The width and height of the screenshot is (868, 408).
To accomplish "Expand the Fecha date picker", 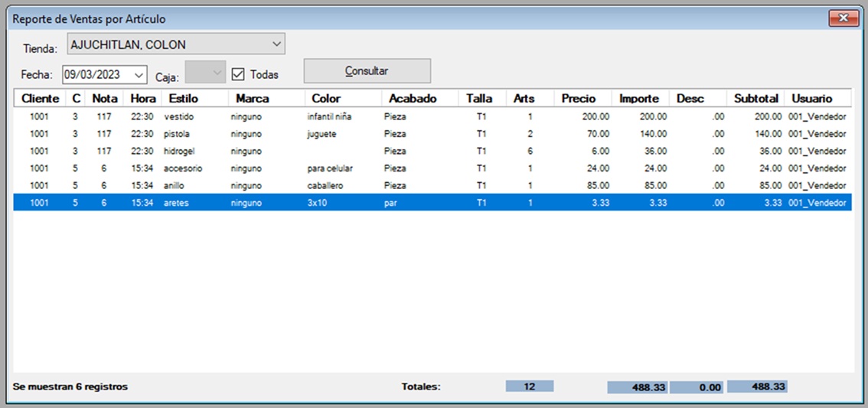I will point(139,74).
